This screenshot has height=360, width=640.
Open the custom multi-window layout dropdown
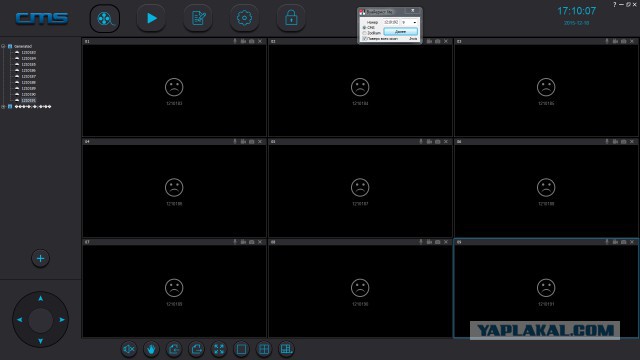pos(287,349)
